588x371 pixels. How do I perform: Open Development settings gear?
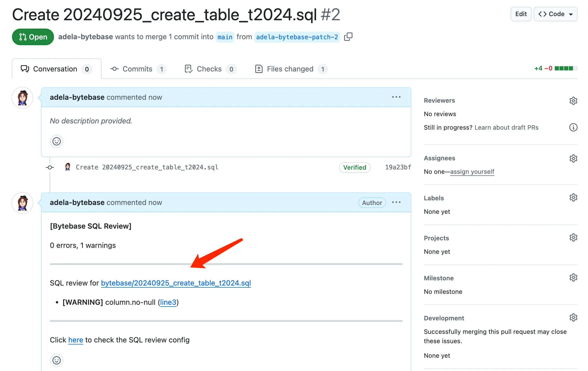(x=573, y=317)
